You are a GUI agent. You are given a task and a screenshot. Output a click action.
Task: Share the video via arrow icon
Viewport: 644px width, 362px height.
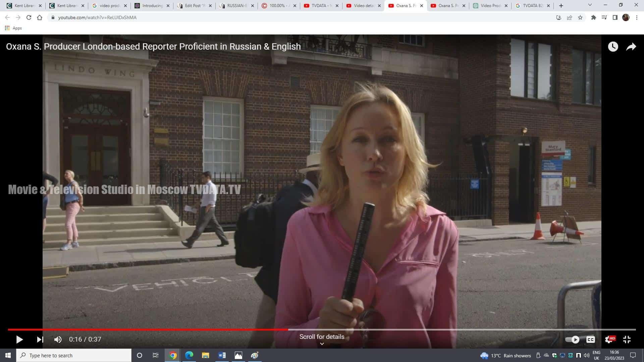[631, 47]
